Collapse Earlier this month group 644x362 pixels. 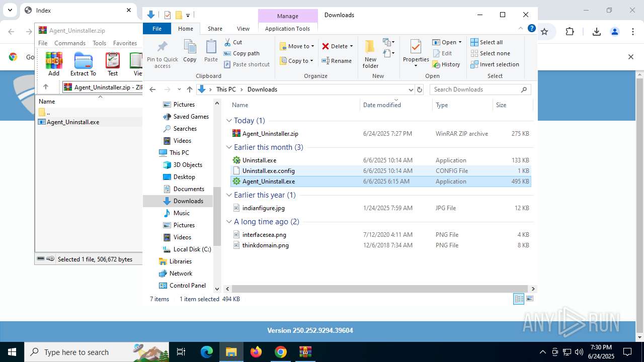229,147
